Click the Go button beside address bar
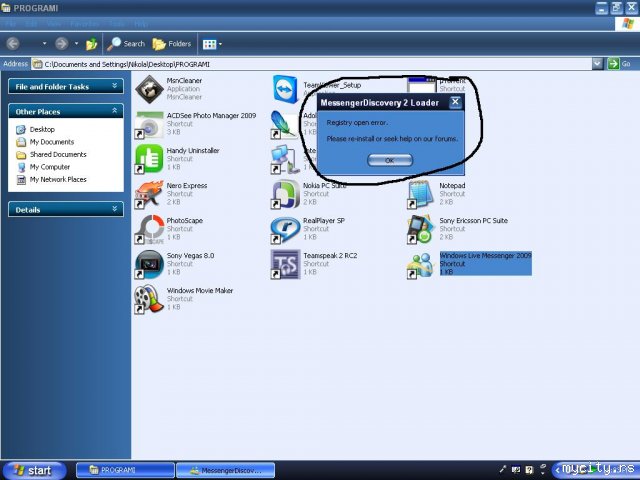 (619, 64)
